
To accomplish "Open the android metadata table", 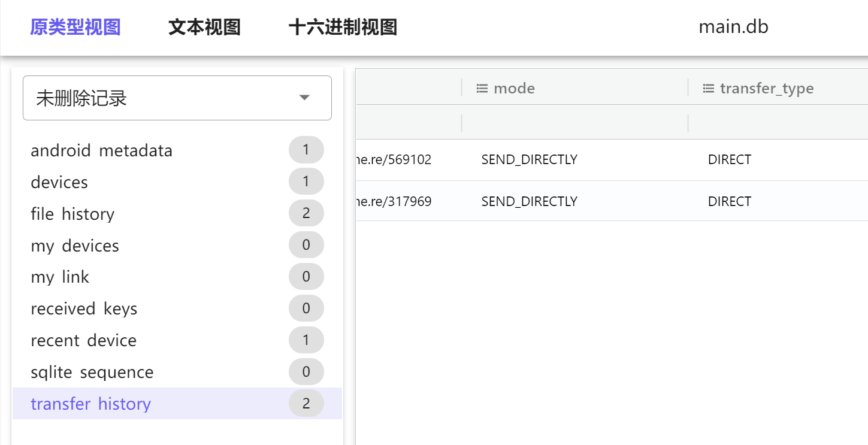I will 101,150.
